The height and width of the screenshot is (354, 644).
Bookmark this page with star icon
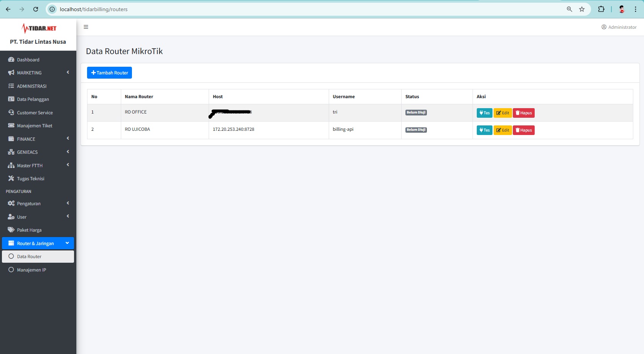[582, 9]
